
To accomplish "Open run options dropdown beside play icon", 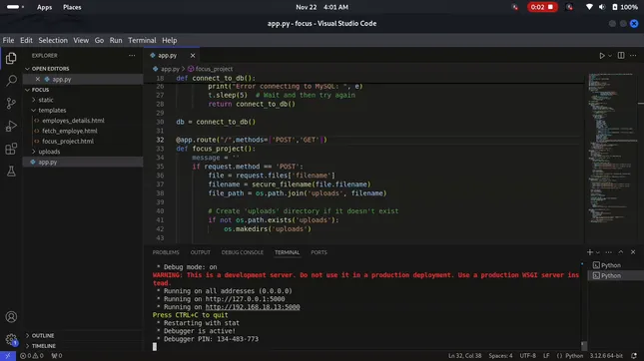I will 610,56.
